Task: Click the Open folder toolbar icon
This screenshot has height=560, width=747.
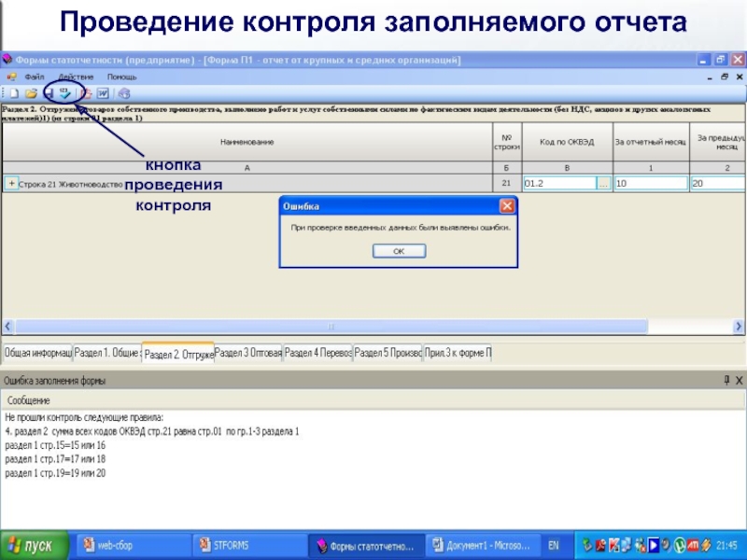Action: coord(31,93)
